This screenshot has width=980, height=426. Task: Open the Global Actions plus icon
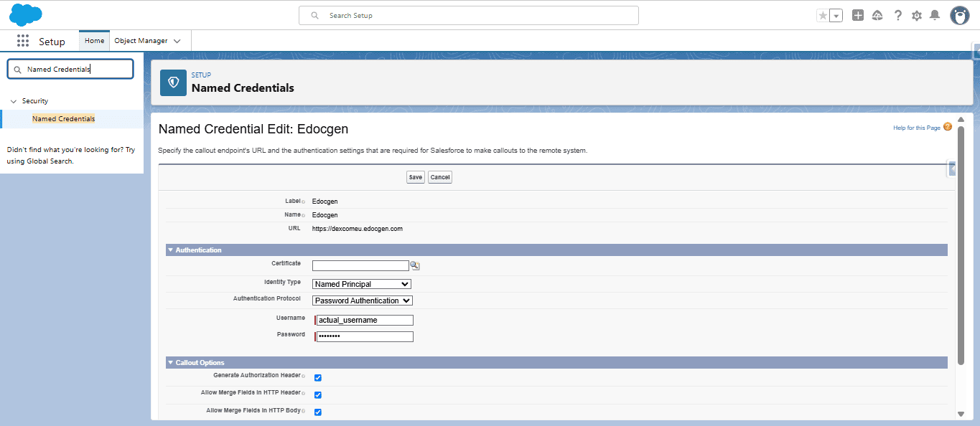[858, 15]
